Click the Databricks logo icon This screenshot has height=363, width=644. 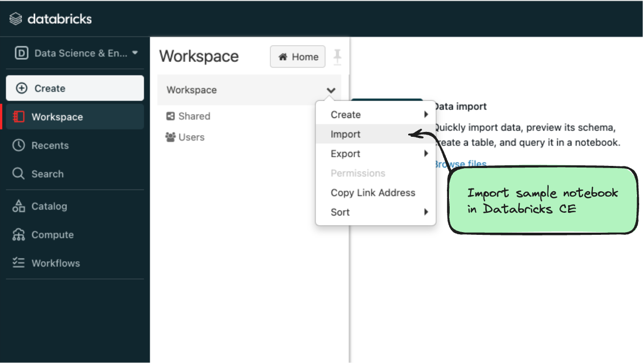pyautogui.click(x=16, y=19)
